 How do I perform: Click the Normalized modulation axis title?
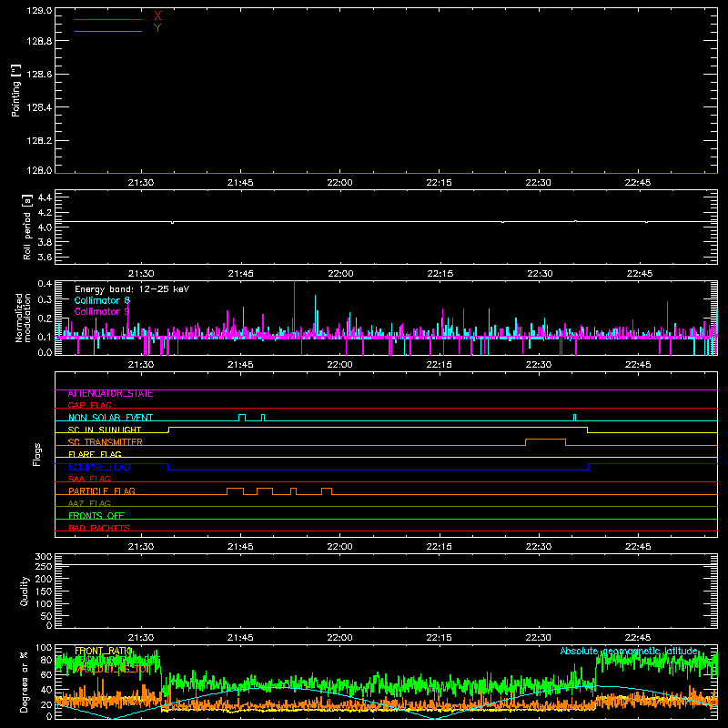[24, 318]
